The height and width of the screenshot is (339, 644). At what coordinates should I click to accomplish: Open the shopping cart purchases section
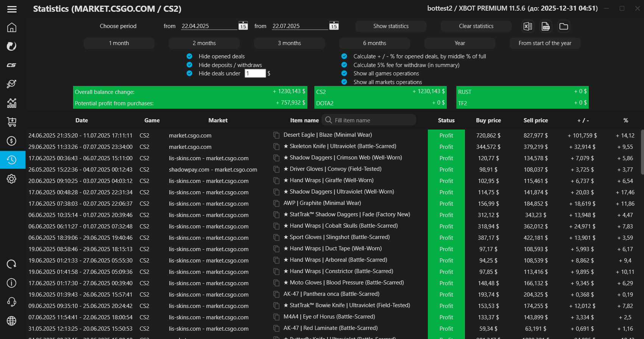12,122
